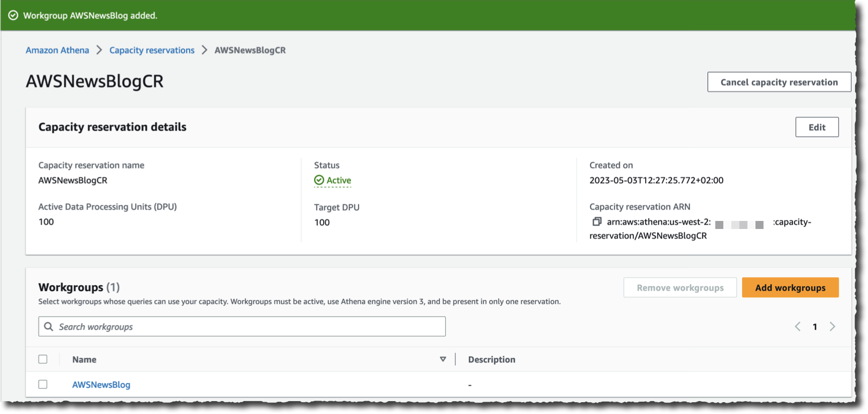The height and width of the screenshot is (414, 868).
Task: Focus the Search workgroups field
Action: click(242, 327)
